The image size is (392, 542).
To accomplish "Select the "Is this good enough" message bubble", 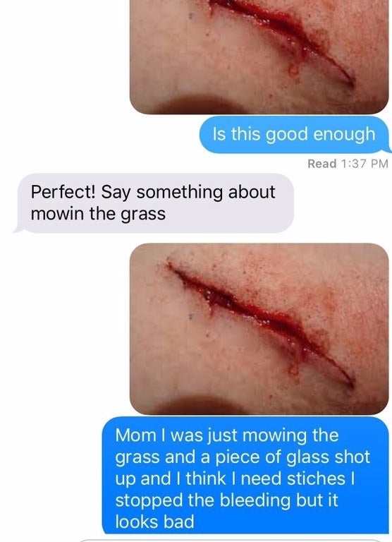I will tap(295, 135).
